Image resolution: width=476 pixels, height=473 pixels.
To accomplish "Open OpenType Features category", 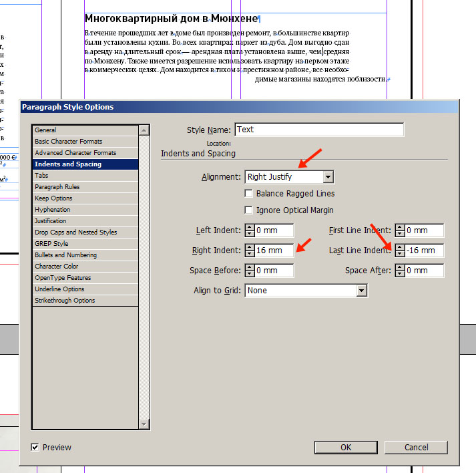I will [85, 278].
